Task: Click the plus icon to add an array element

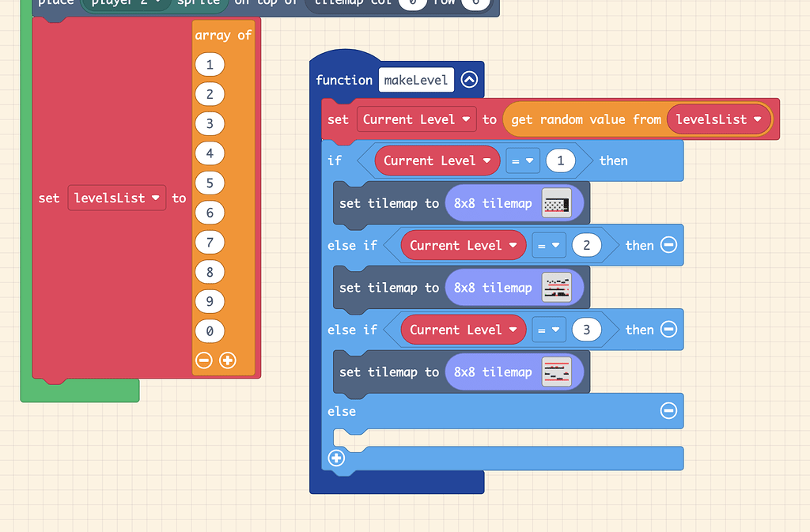Action: 227,360
